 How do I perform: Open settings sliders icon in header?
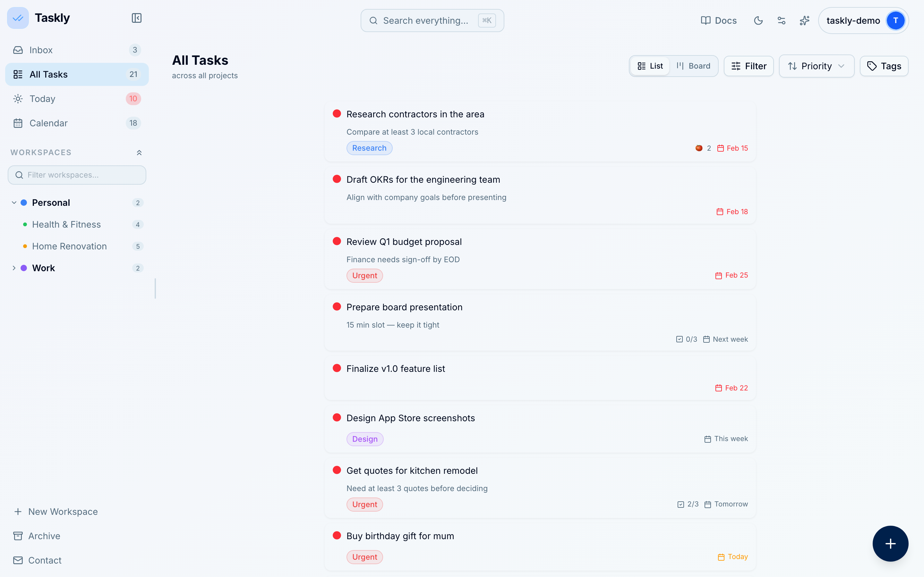pyautogui.click(x=781, y=21)
